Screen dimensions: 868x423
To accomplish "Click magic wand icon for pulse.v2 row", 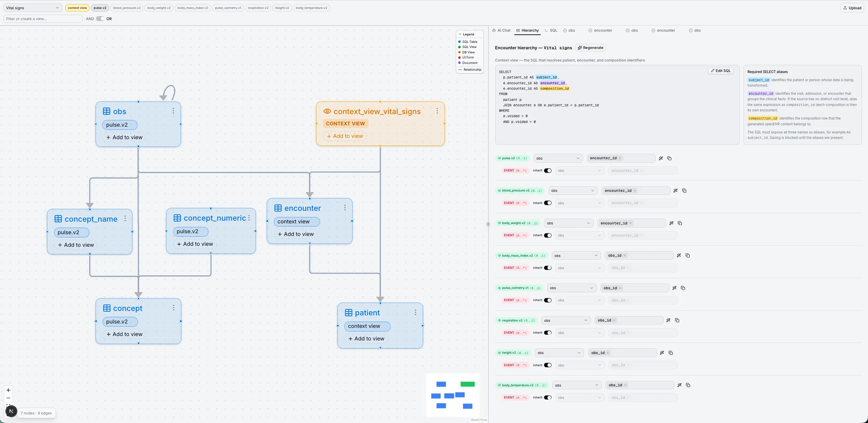I will click(x=661, y=158).
